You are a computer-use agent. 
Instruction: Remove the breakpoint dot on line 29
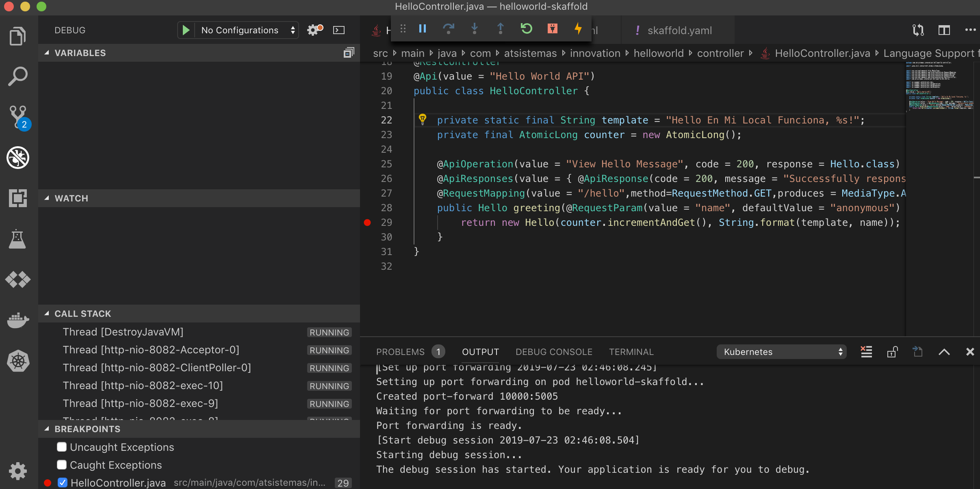(x=368, y=222)
